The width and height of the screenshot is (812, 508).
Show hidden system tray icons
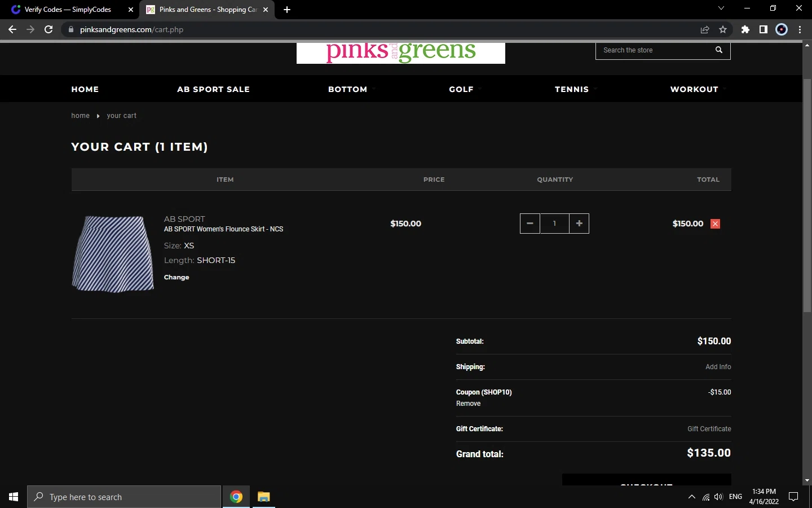(692, 497)
